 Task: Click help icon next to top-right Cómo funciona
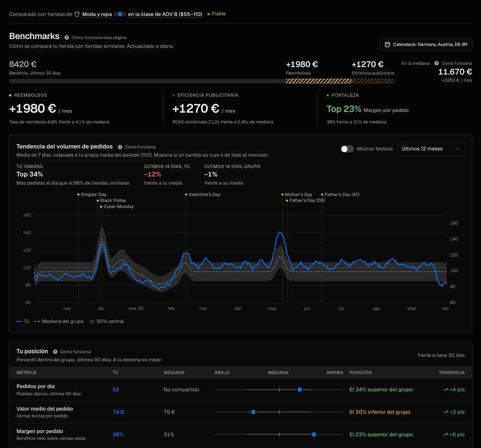pyautogui.click(x=437, y=63)
